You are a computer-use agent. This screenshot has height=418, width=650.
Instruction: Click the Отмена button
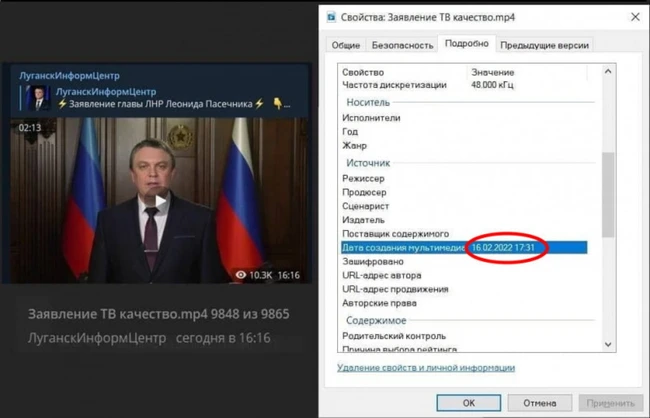539,403
